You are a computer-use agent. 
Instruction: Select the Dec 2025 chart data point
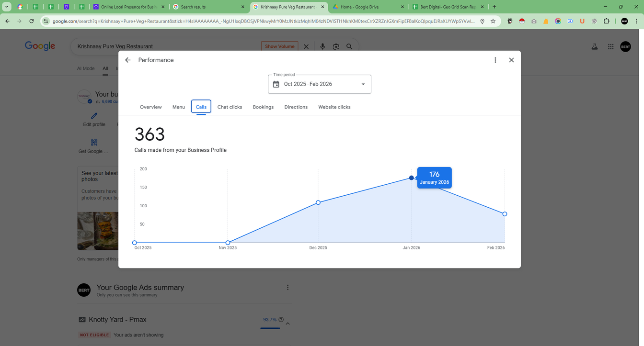[318, 202]
